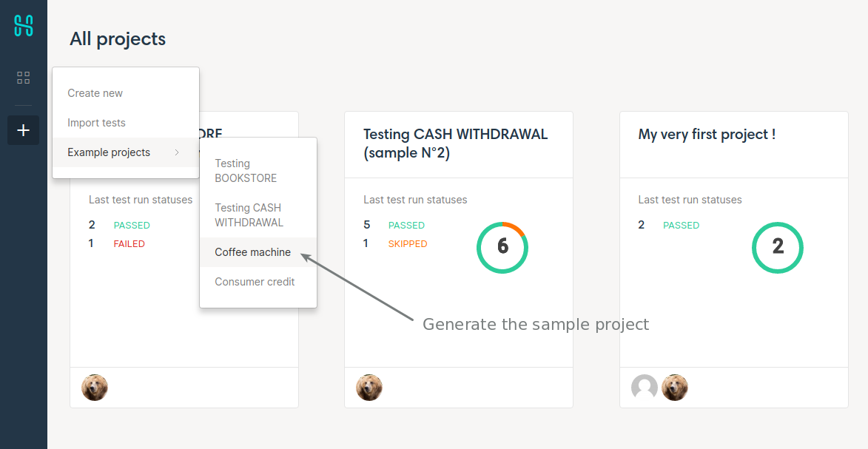Click the gray default user avatar
The width and height of the screenshot is (868, 449).
[645, 388]
